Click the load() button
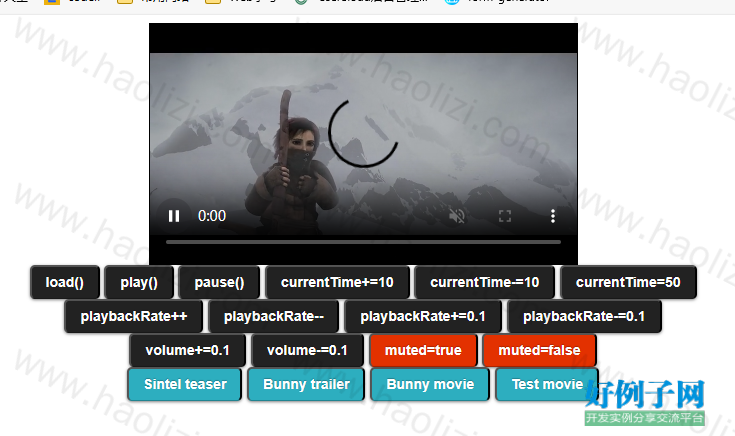This screenshot has height=436, width=735. [65, 282]
